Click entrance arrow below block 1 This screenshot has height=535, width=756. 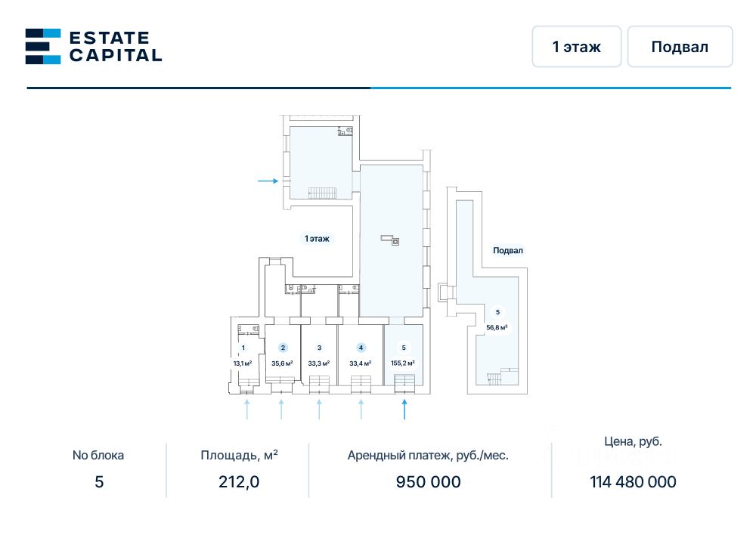click(246, 409)
